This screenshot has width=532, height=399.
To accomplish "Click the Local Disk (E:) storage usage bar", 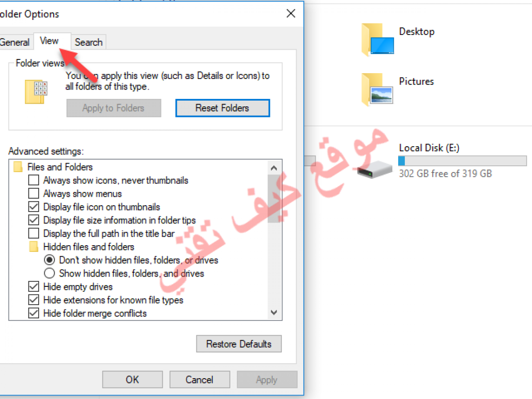I will (x=462, y=160).
